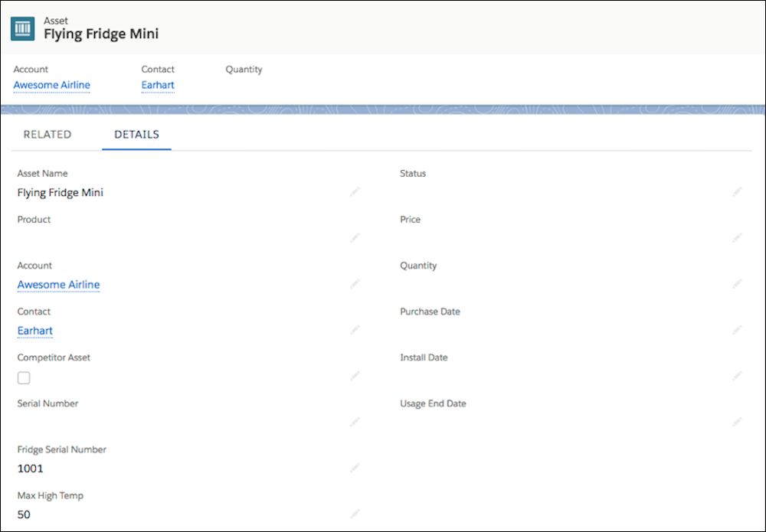
Task: Click the Flying Fridge Mini page title
Action: (101, 34)
